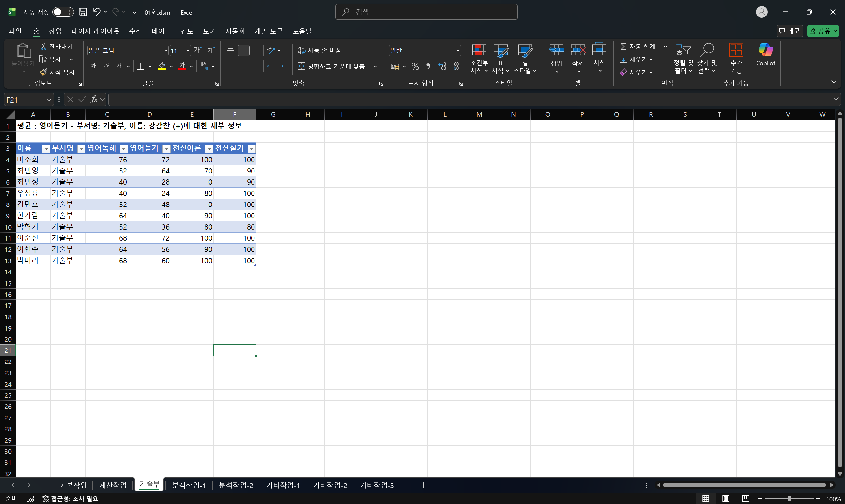Open the number format dropdown showing 일반
Image resolution: width=845 pixels, height=504 pixels.
click(x=458, y=50)
